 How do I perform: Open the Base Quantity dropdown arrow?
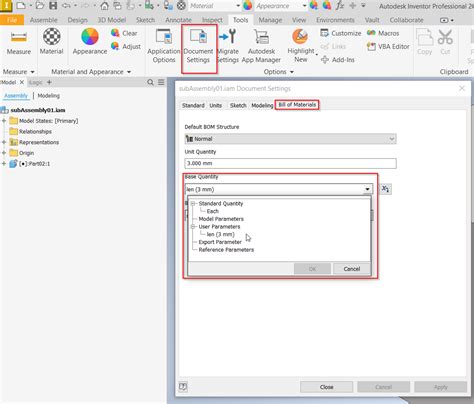367,189
